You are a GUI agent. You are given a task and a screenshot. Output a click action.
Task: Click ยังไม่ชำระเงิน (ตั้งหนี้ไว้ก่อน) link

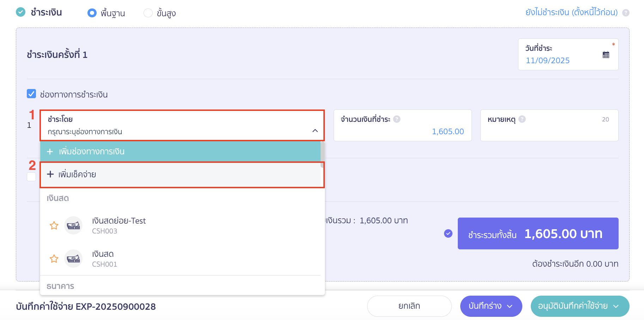click(571, 12)
